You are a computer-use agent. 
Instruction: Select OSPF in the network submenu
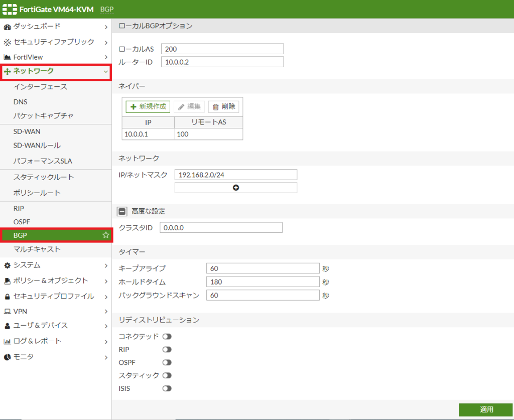coord(23,221)
